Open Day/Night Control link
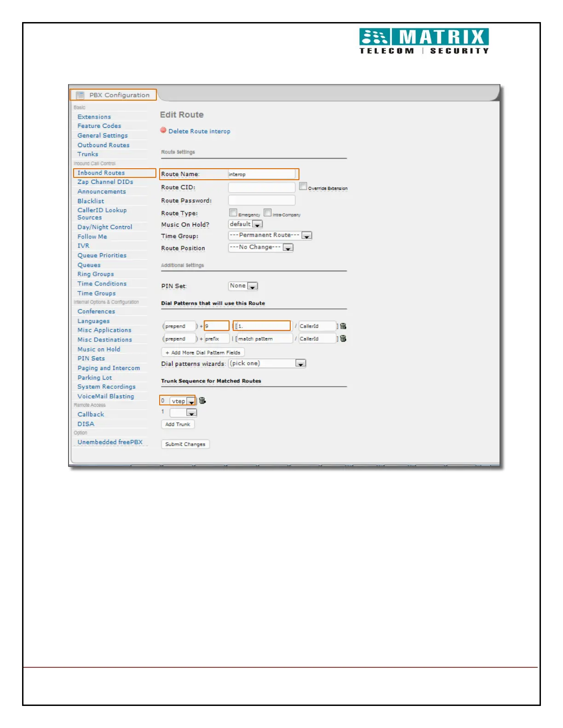The height and width of the screenshot is (728, 563). pyautogui.click(x=105, y=227)
